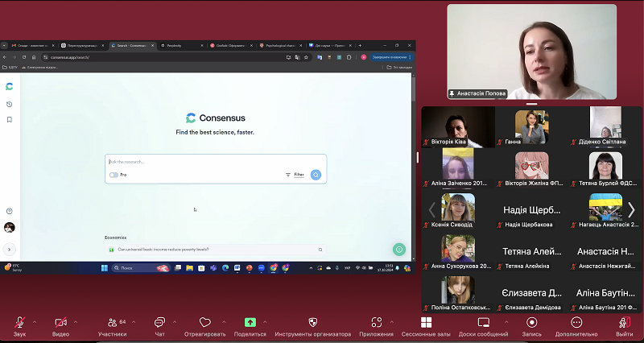
Task: Expand reactions options arrow beside Отреагировать
Action: tap(224, 322)
